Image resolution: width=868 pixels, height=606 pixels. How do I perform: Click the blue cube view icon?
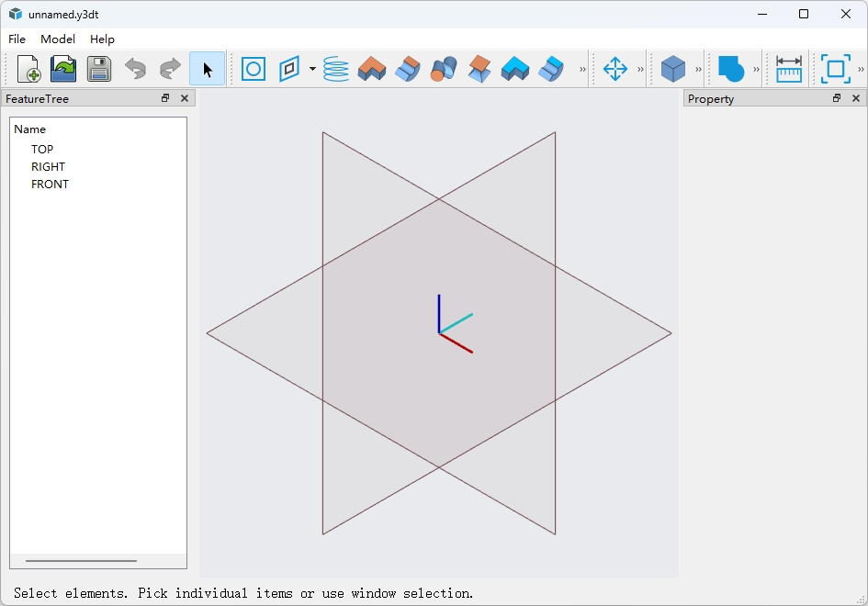click(673, 69)
